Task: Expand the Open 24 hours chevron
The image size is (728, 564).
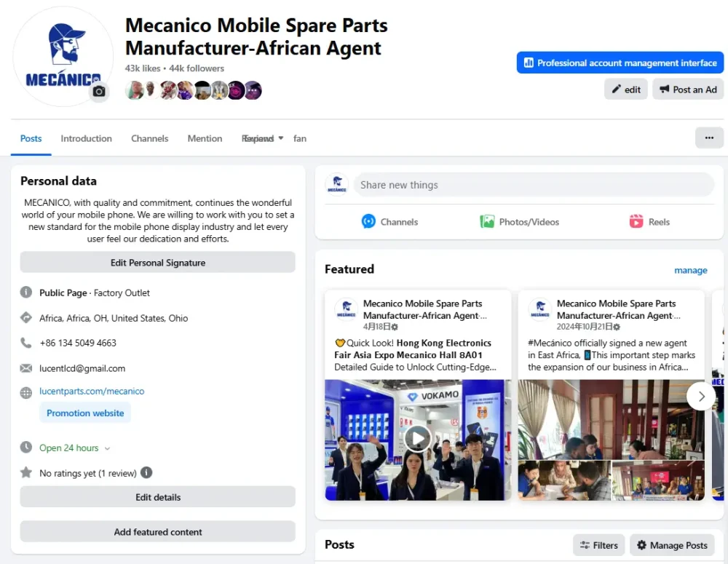Action: coord(107,448)
